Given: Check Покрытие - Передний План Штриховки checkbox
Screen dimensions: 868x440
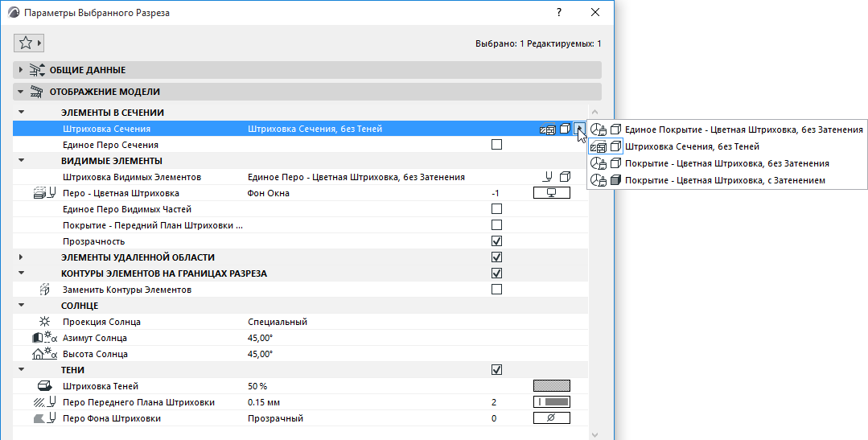Looking at the screenshot, I should point(496,224).
